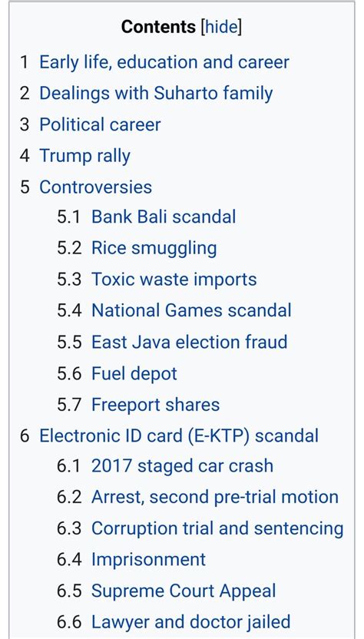Go to Dealings with Suharto family
Viewport: 364px width, 639px height.
point(156,94)
